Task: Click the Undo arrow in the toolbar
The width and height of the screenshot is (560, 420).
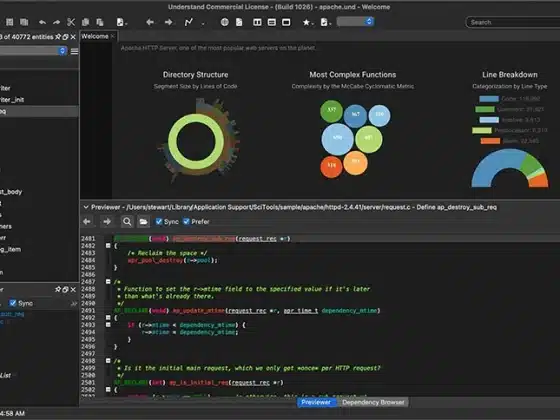Action: [42, 22]
